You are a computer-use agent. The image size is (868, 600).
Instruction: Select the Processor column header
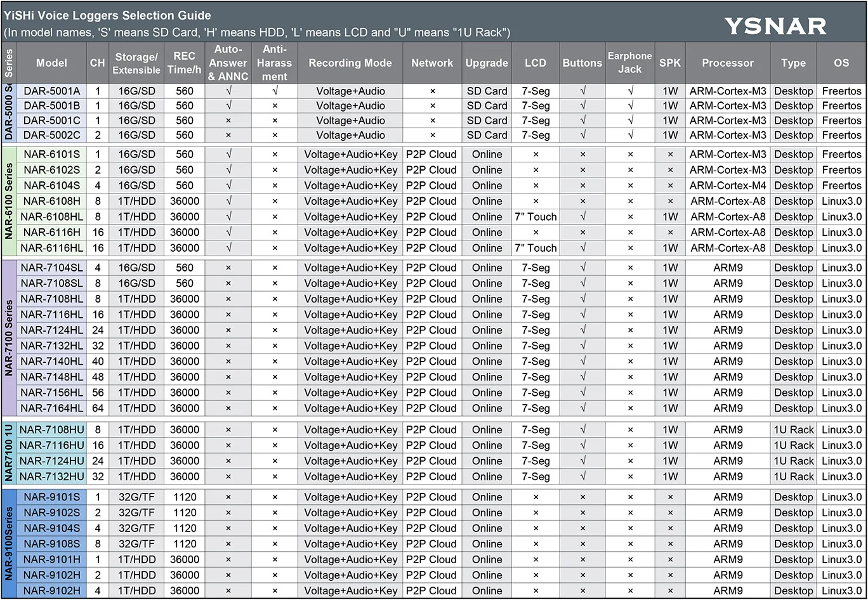[x=727, y=63]
